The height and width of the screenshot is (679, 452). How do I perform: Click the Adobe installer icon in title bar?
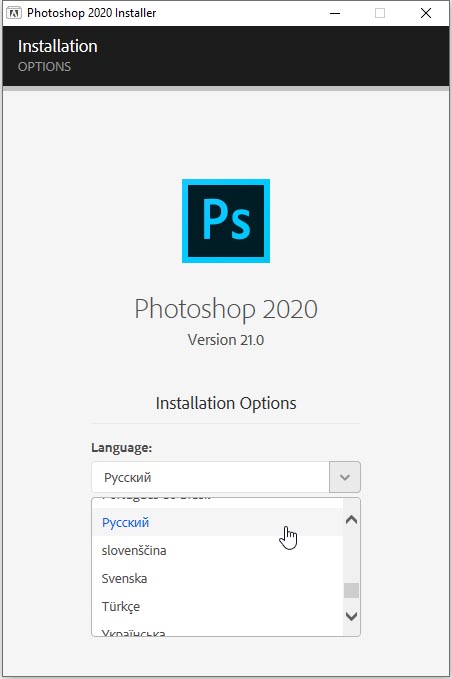point(13,13)
